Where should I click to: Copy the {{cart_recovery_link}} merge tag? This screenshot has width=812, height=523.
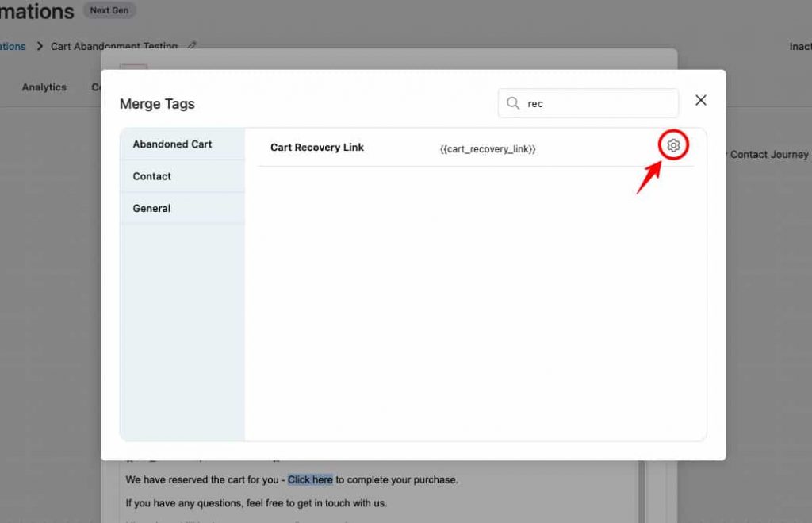(488, 149)
